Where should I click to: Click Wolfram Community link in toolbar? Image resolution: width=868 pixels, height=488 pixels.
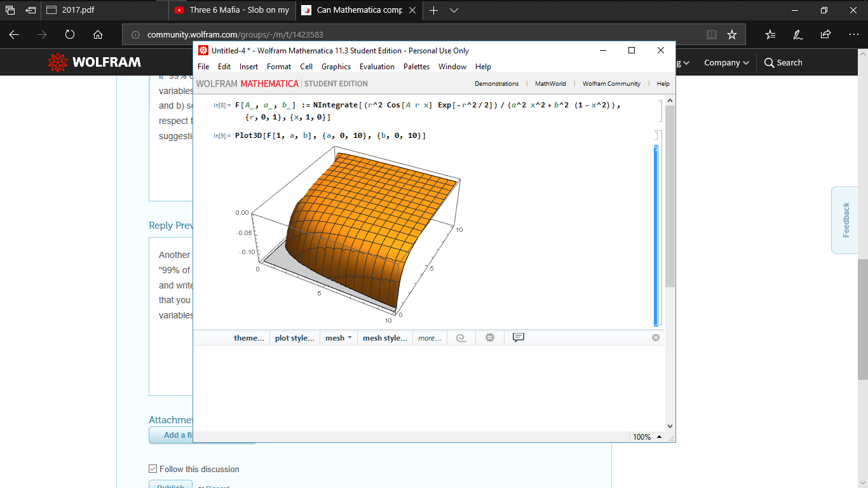pos(611,84)
